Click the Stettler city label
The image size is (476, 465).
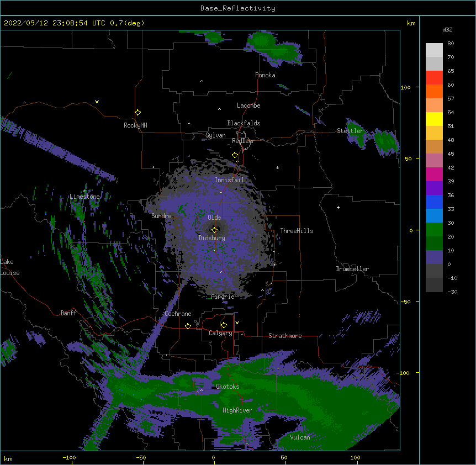[x=350, y=131]
